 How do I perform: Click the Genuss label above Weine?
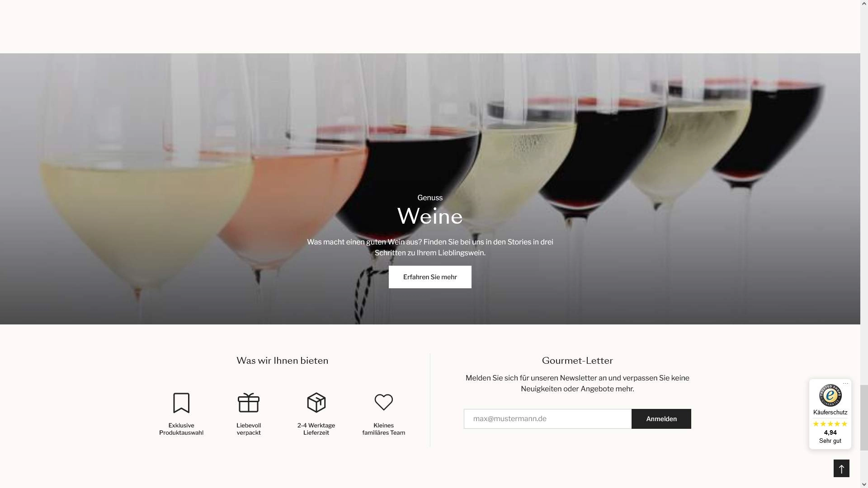pyautogui.click(x=430, y=198)
